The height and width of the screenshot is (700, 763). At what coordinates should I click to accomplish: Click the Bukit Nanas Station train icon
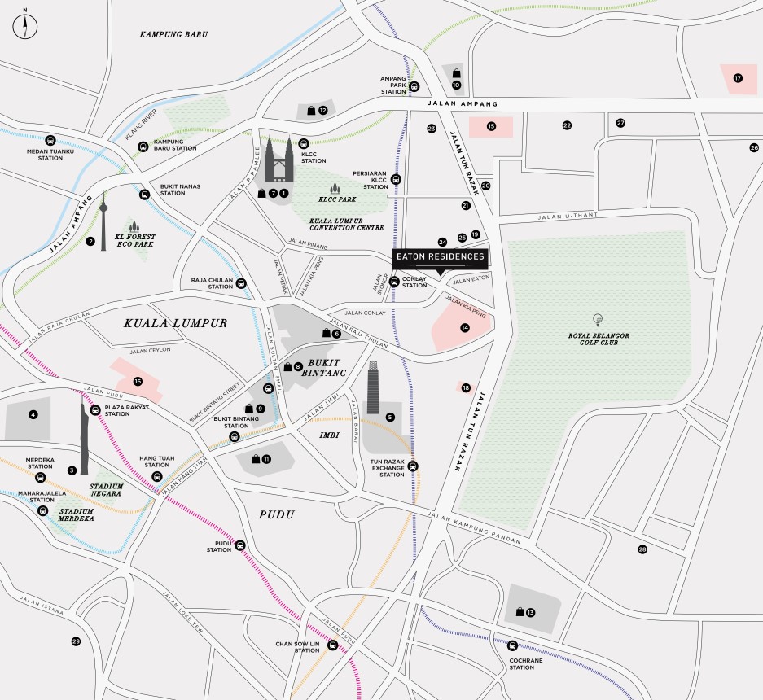(144, 195)
